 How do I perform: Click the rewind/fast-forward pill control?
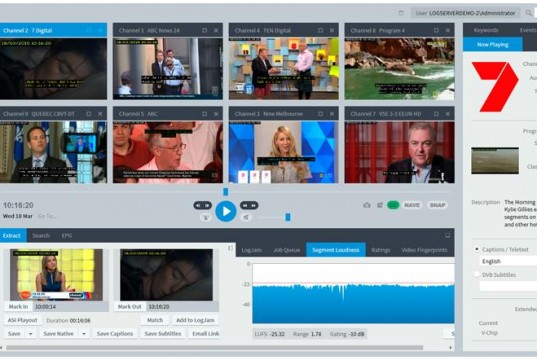(x=249, y=206)
